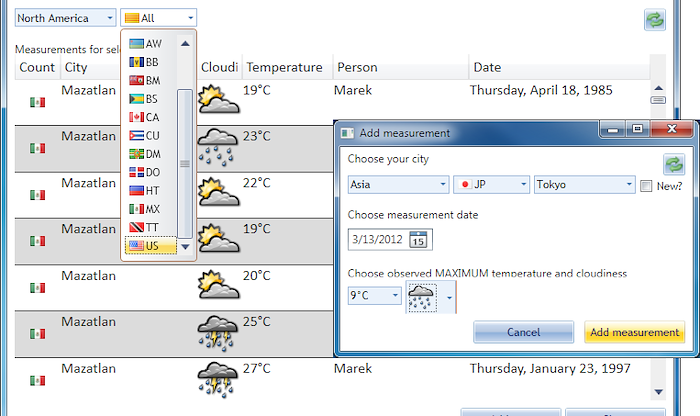700x416 pixels.
Task: Click thunderstorm icon in the 25°C row
Action: [x=217, y=332]
